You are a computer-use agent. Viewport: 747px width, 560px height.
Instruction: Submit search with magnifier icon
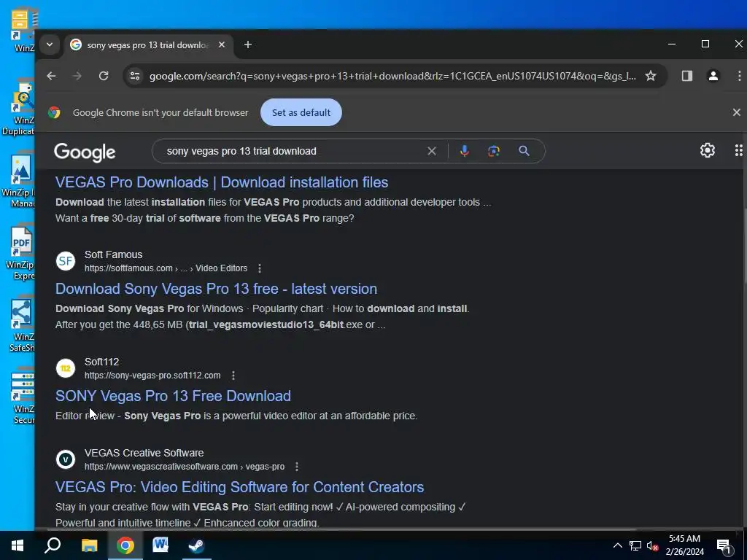click(x=524, y=151)
